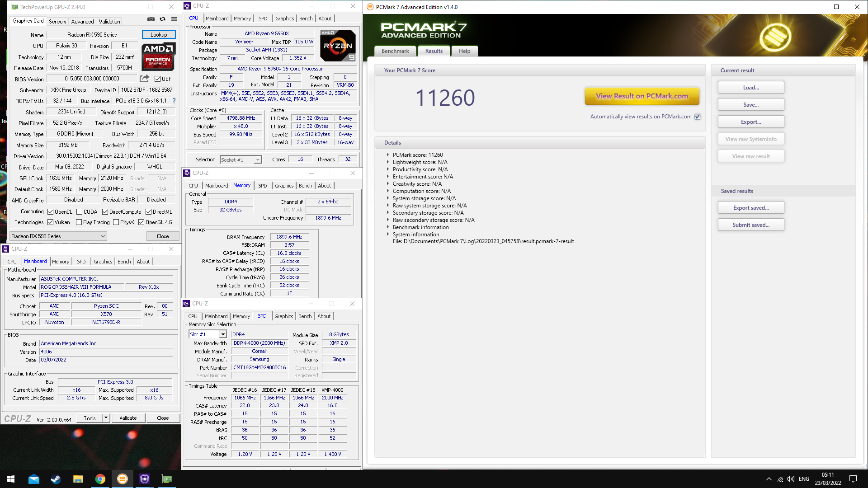Open Google Chrome from the taskbar
The image size is (868, 488).
(x=100, y=479)
